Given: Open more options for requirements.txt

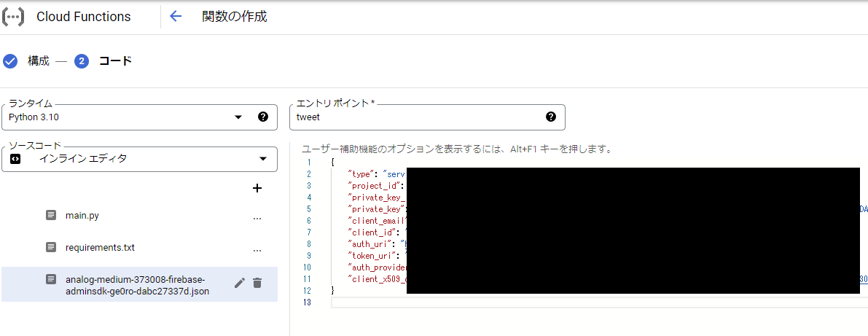Looking at the screenshot, I should [257, 250].
